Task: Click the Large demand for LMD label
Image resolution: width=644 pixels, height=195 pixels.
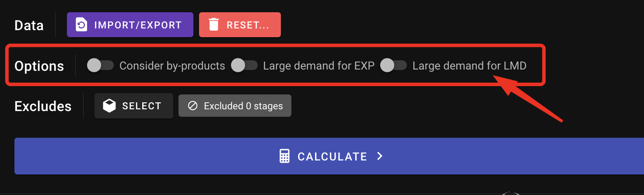Action: pos(469,66)
